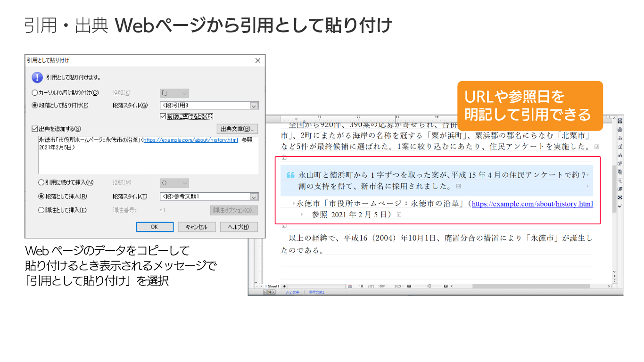Click the あ icon in right toolbar
The height and width of the screenshot is (362, 644).
[619, 138]
